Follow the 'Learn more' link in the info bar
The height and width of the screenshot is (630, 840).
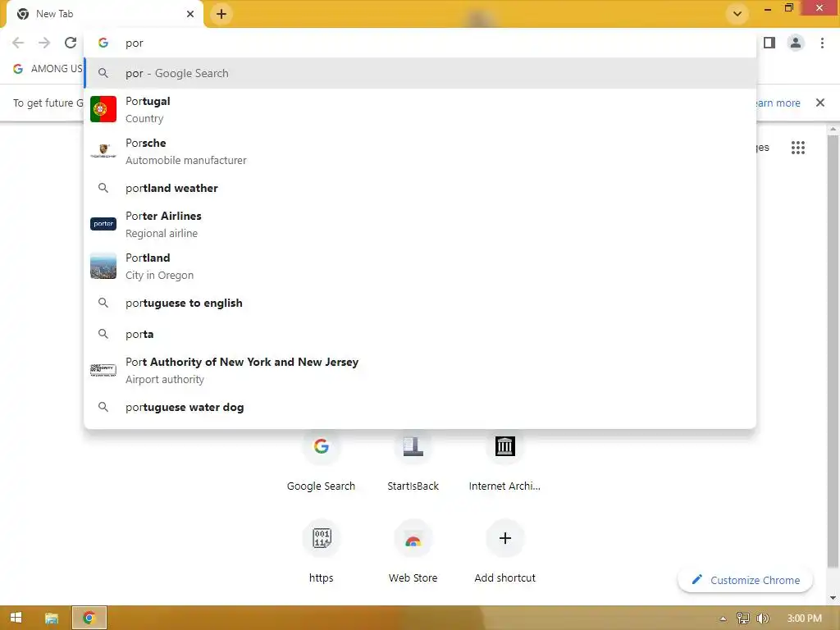coord(778,103)
